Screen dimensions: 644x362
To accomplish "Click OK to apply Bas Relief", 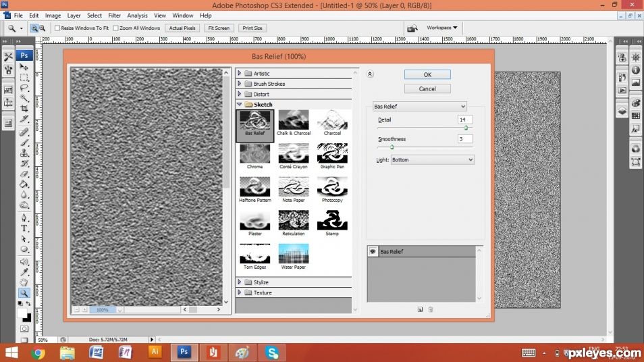I will (427, 74).
